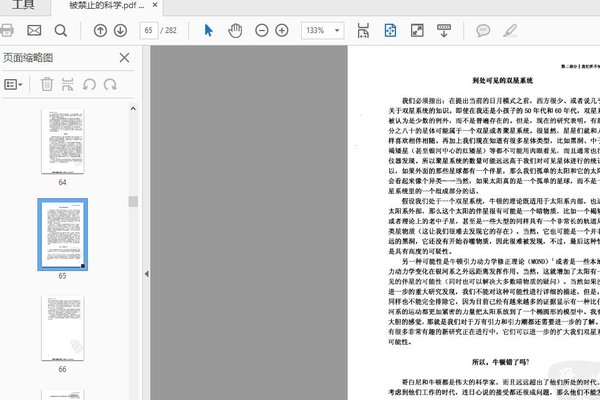The height and width of the screenshot is (400, 600).
Task: Rotate page clockwise in thumbnail panel
Action: [111, 85]
